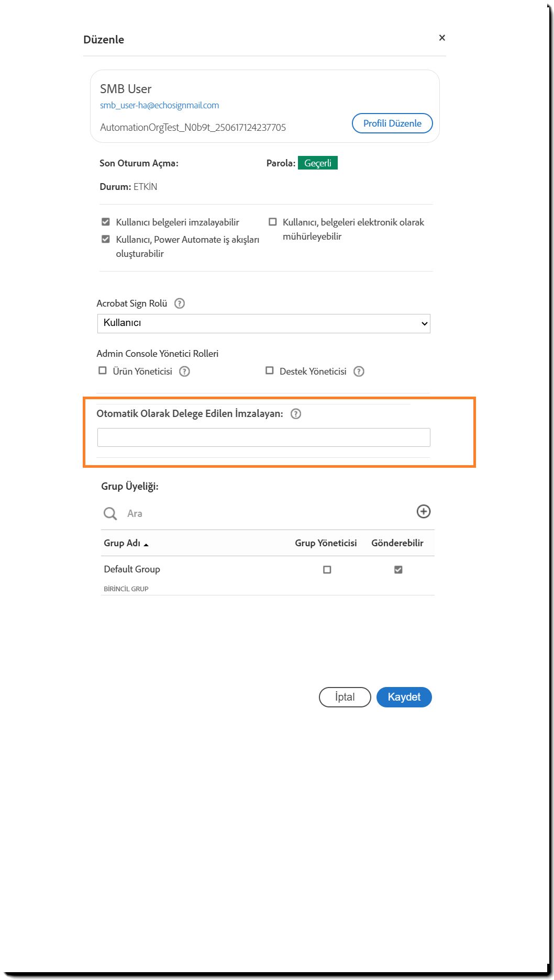The height and width of the screenshot is (980, 554).
Task: Click the magnifier search icon under Grup Üyeliği
Action: (110, 514)
